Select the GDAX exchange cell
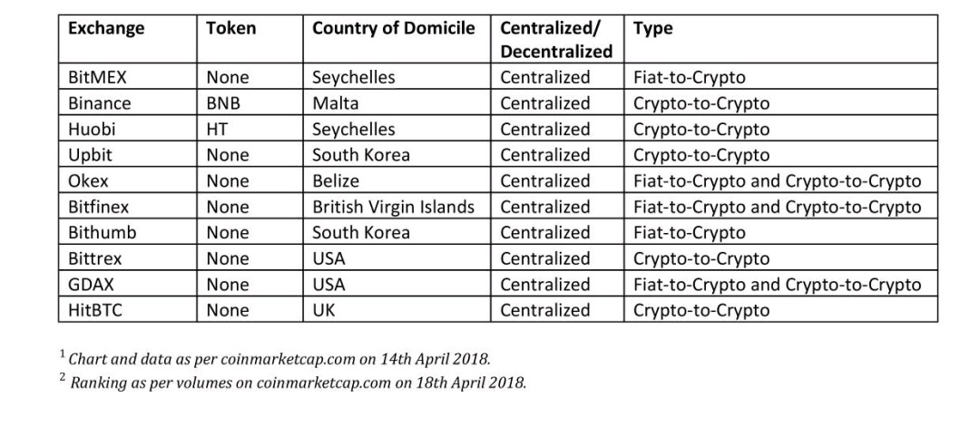The width and height of the screenshot is (980, 446). tap(91, 285)
